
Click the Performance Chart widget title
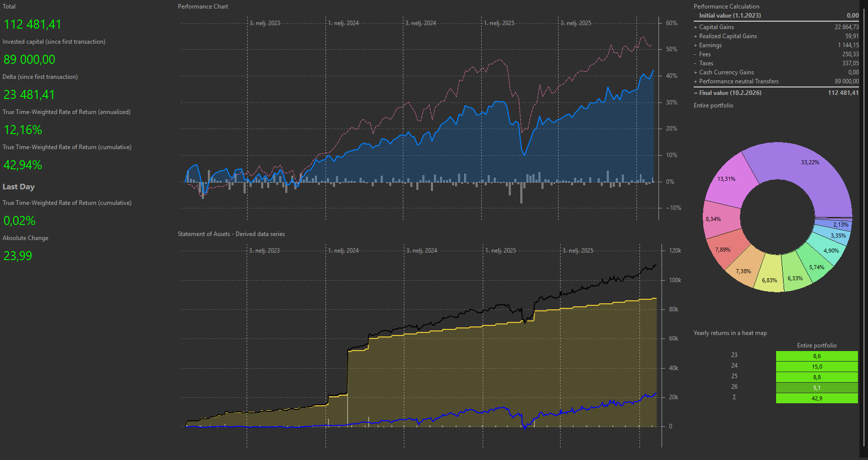tap(203, 7)
